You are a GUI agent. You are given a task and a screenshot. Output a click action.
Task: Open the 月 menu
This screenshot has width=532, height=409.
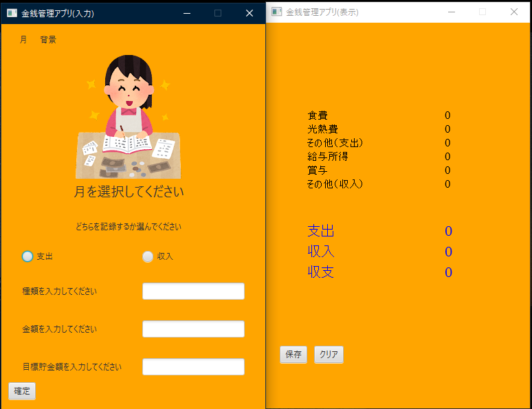(23, 40)
